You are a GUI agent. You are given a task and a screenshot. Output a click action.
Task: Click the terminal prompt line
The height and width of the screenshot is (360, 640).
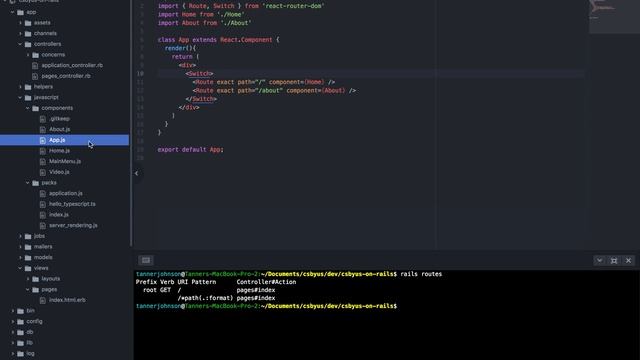tap(266, 306)
